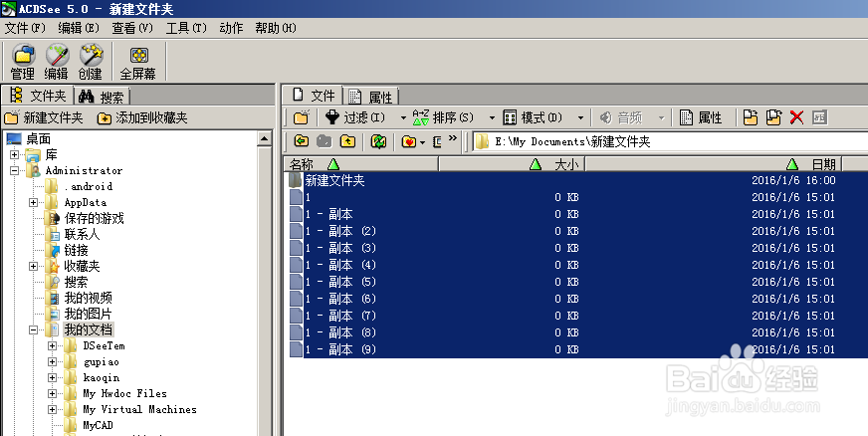Switch to the 搜索 (Search) tab
This screenshot has width=868, height=436.
pyautogui.click(x=102, y=97)
